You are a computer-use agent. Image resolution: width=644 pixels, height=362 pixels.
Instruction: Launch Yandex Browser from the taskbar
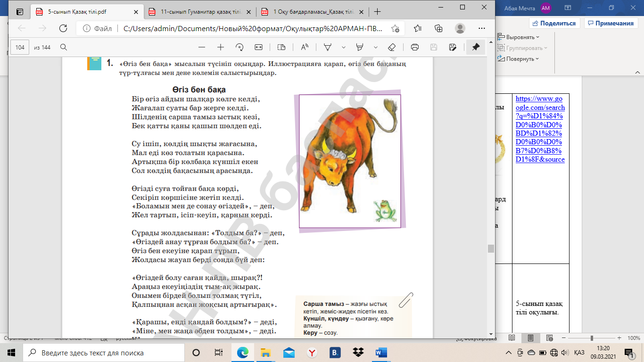312,353
